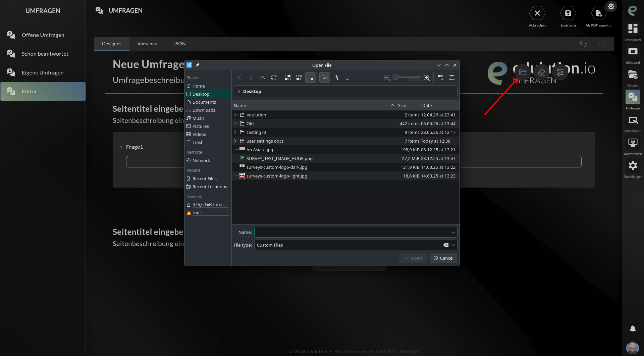Viewport: 644px width, 356px height.
Task: Click Speichern save icon
Action: pos(568,13)
